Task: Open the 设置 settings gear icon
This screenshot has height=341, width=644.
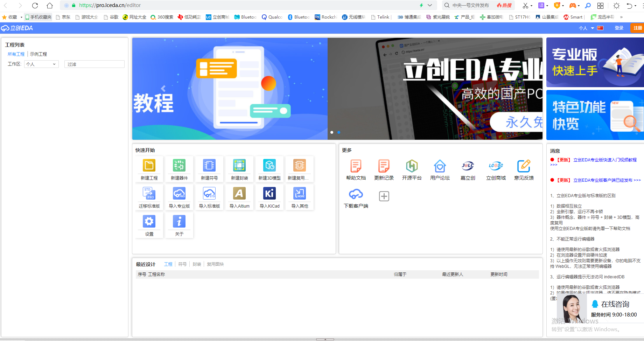Action: pyautogui.click(x=149, y=221)
